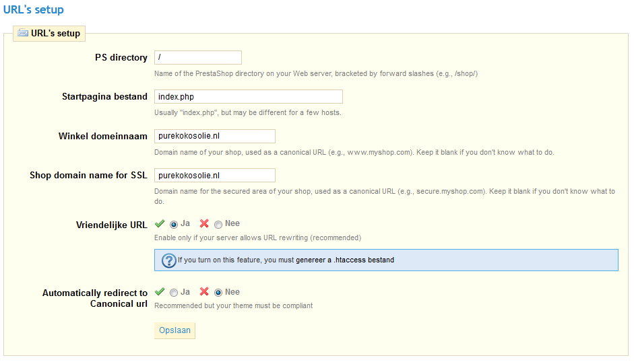Click the 'Automatically redirect to Canonical url' label
The height and width of the screenshot is (364, 634).
pos(95,298)
